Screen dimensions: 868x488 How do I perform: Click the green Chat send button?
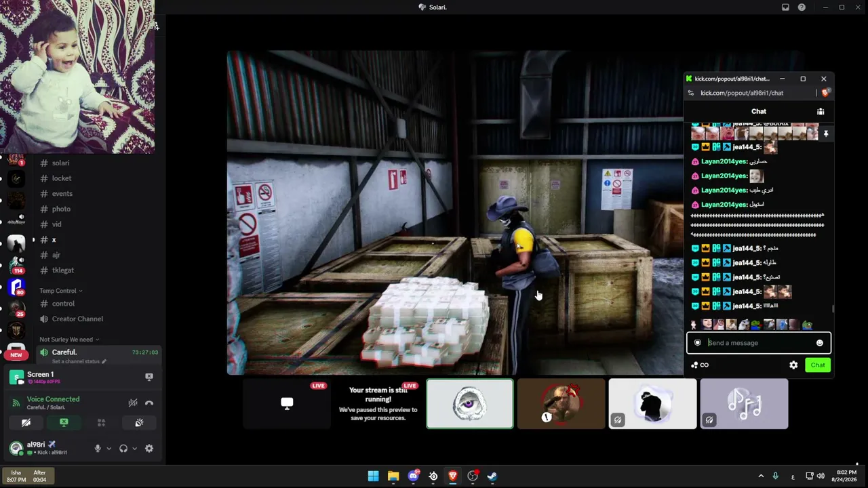tap(818, 365)
